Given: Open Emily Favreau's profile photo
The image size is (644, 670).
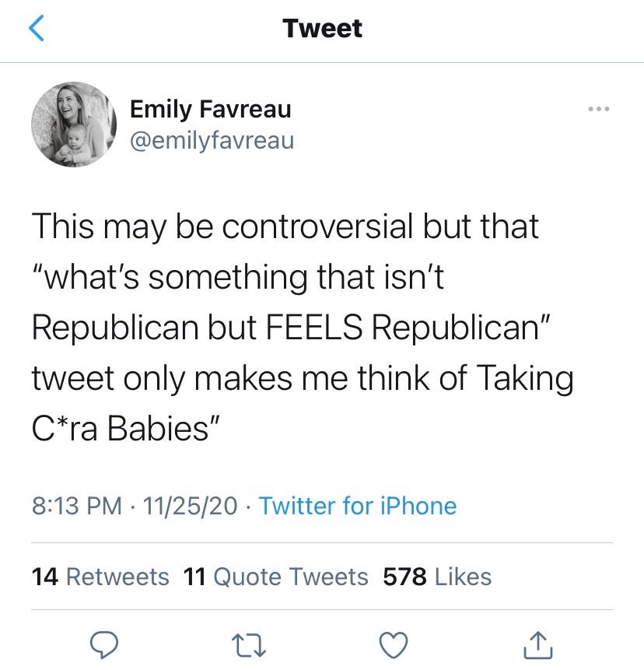Looking at the screenshot, I should [73, 125].
